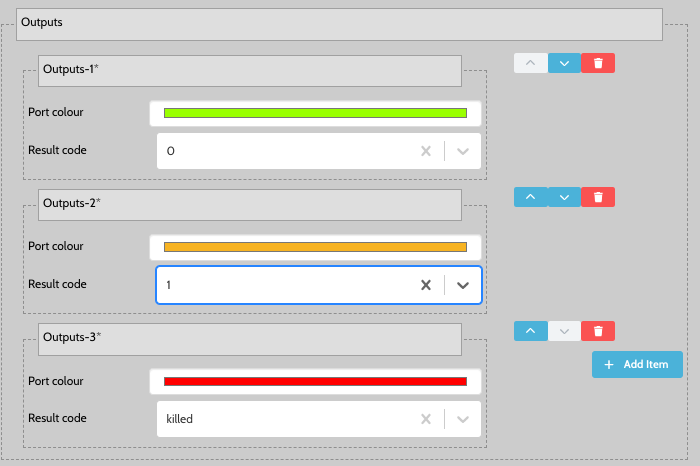Click the Add Item button
The width and height of the screenshot is (700, 466).
click(x=637, y=364)
